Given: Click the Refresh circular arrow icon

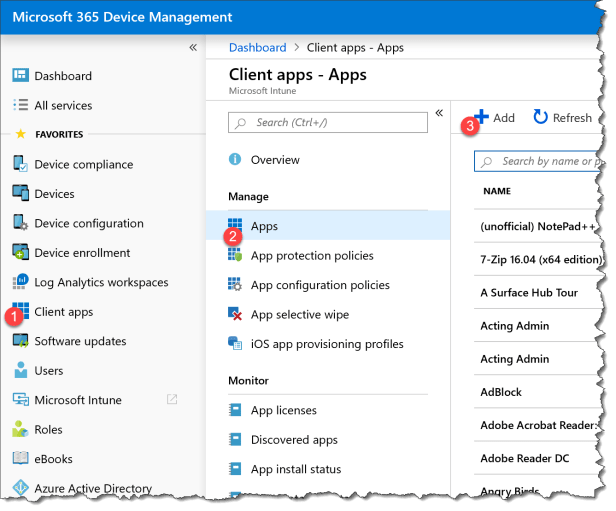Looking at the screenshot, I should click(x=541, y=117).
